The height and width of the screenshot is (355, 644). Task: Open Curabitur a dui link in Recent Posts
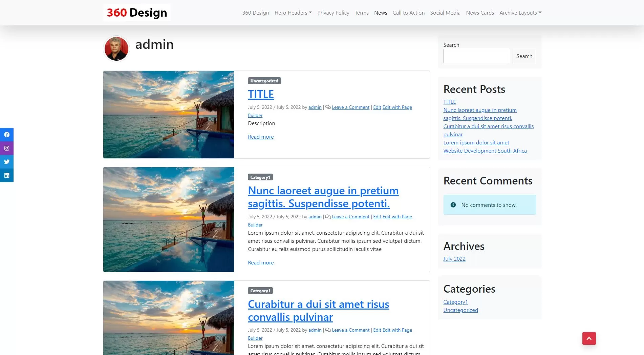click(488, 130)
